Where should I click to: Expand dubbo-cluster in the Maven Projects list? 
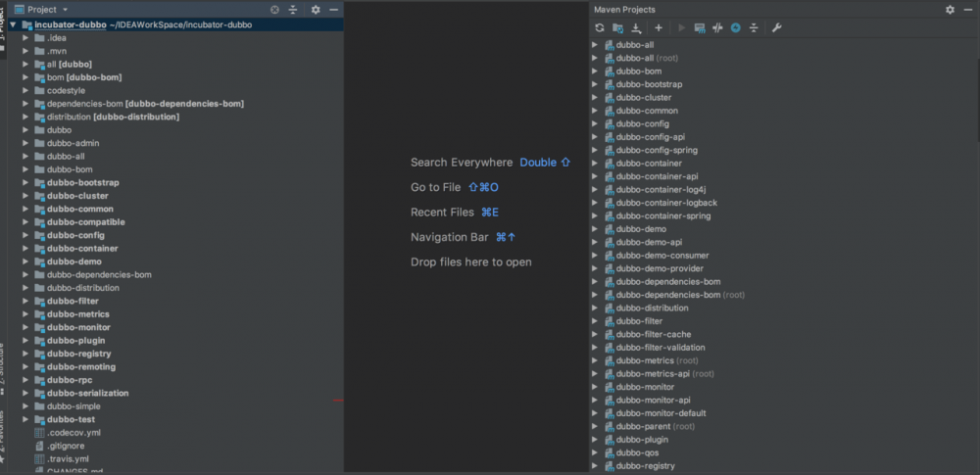(x=595, y=98)
